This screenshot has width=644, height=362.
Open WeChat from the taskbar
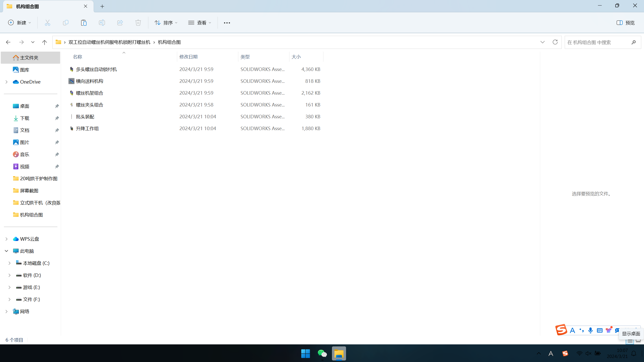[x=322, y=353]
